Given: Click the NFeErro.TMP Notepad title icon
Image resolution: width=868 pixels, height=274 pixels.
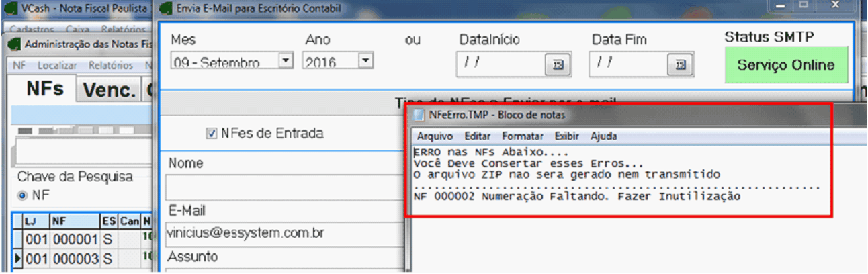Looking at the screenshot, I should (x=419, y=115).
